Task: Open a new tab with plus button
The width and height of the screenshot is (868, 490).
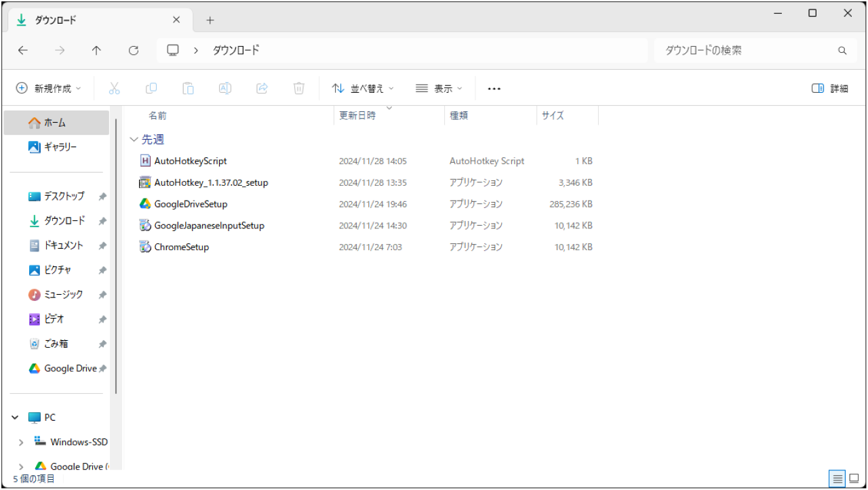Action: click(210, 20)
